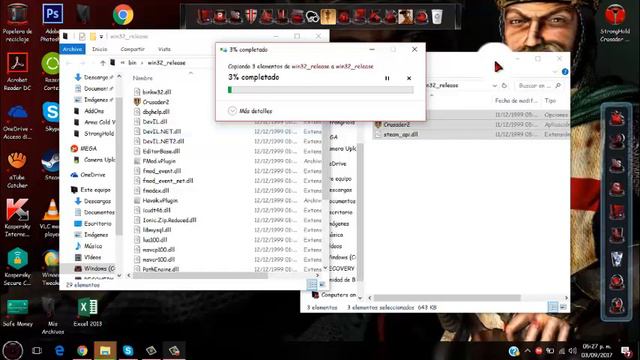Open OneDrive in left navigation pane
The image size is (640, 360).
tap(93, 175)
